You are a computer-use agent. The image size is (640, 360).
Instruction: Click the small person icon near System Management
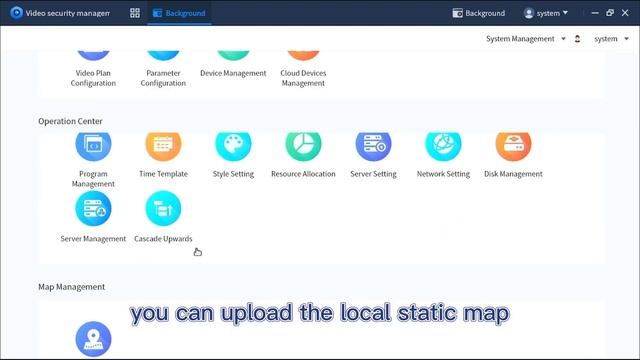click(577, 39)
